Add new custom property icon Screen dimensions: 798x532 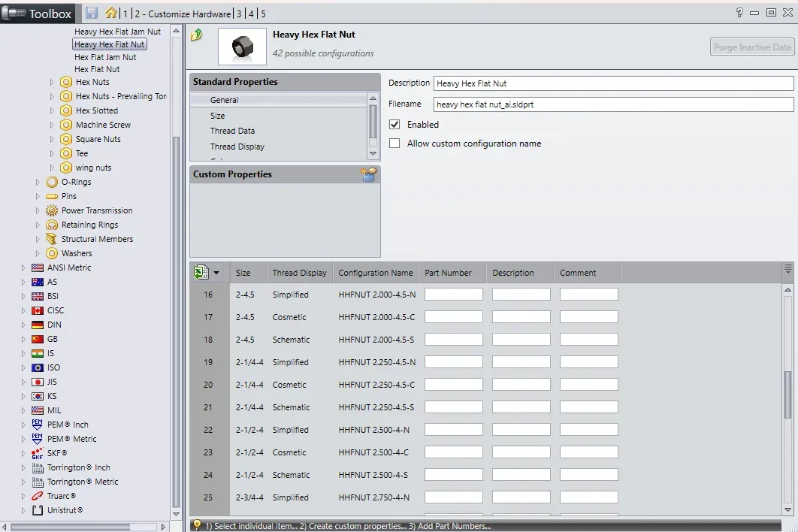click(x=368, y=174)
